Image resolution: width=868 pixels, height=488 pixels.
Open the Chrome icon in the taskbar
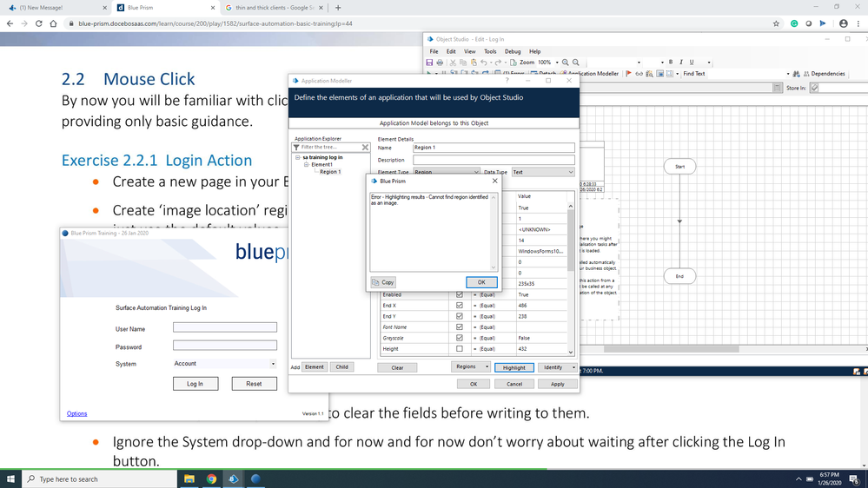211,478
